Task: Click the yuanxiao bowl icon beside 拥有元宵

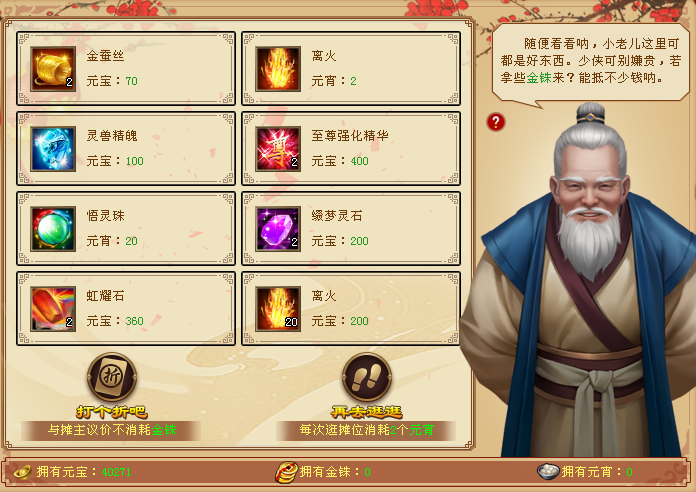Action: click(548, 471)
